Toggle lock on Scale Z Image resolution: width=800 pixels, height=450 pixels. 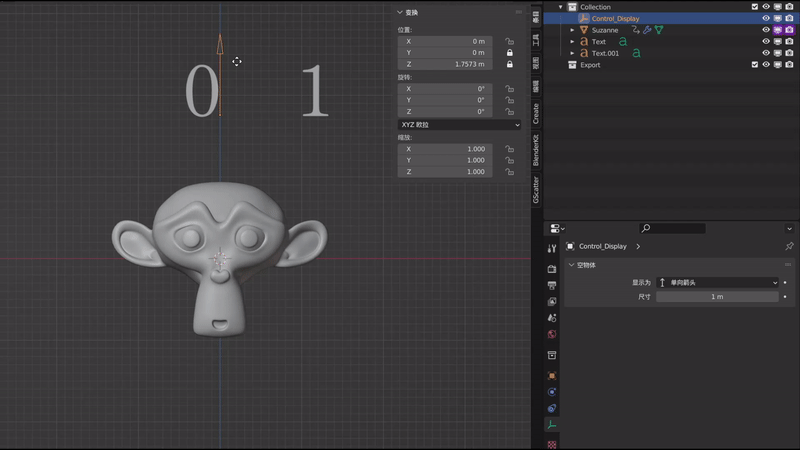click(x=509, y=172)
